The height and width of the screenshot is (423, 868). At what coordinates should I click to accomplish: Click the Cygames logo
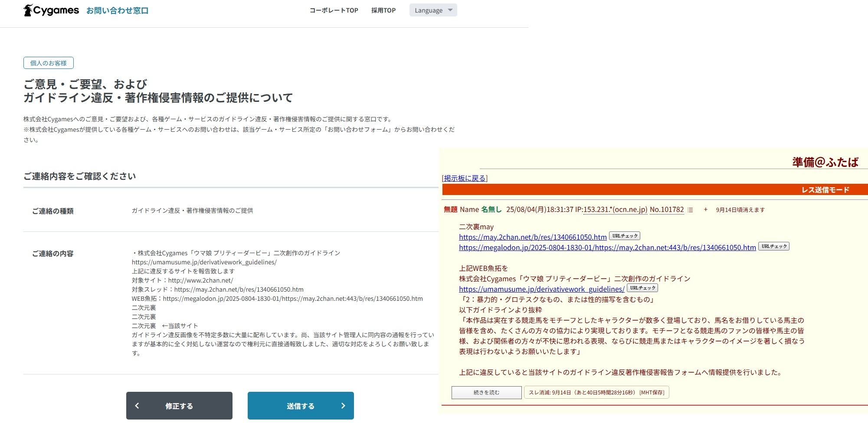(51, 10)
